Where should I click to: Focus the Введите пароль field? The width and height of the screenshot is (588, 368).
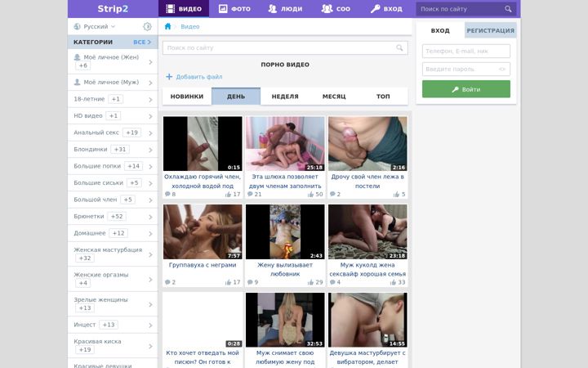[x=466, y=69]
